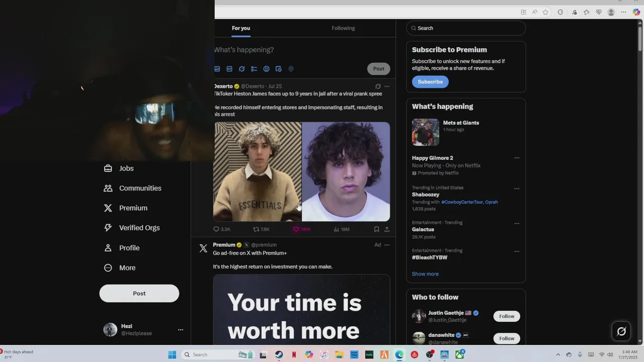Open Edge extensions puzzle icon
Viewport: 644px width, 362px height.
[x=560, y=12]
